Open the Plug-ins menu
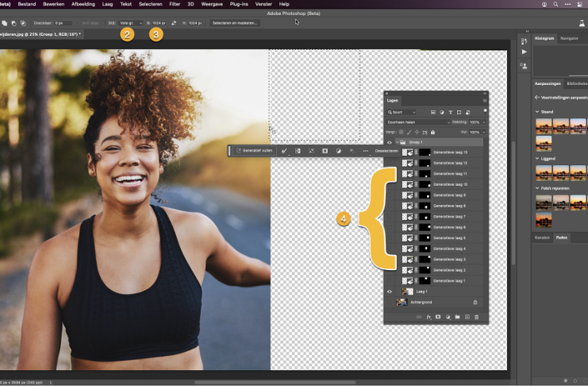588x386 pixels. coord(239,4)
